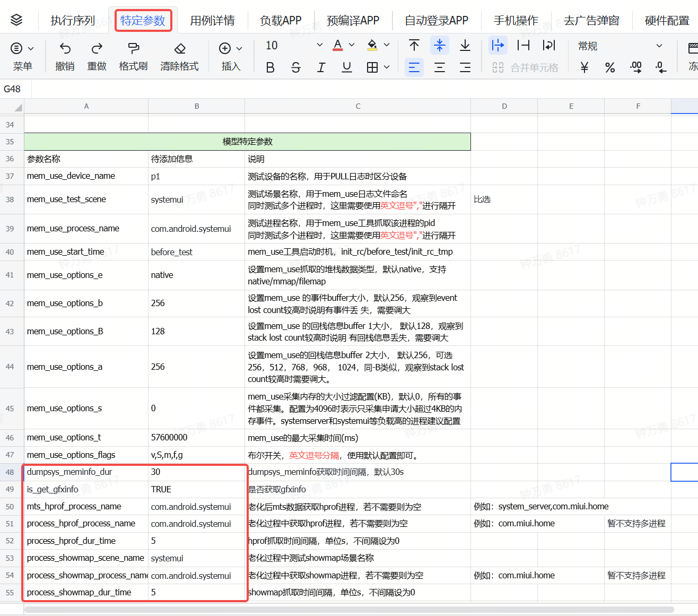Image resolution: width=698 pixels, height=616 pixels.
Task: Select center horizontal alignment
Action: [x=440, y=67]
